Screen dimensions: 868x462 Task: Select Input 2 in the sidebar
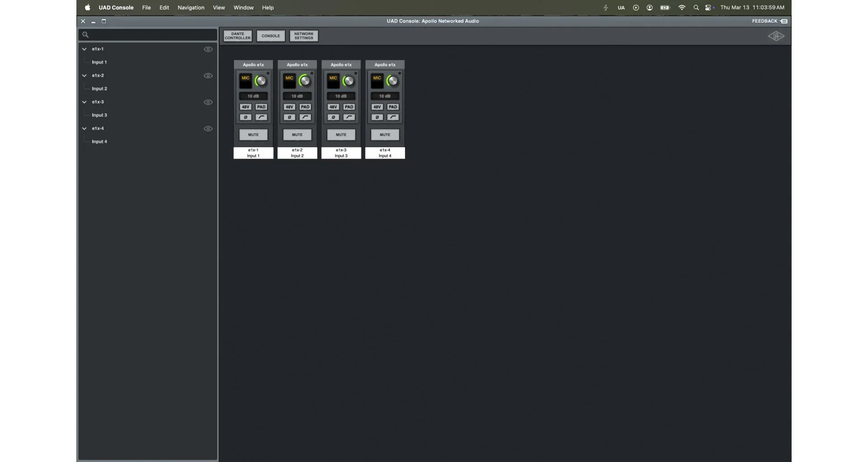99,89
